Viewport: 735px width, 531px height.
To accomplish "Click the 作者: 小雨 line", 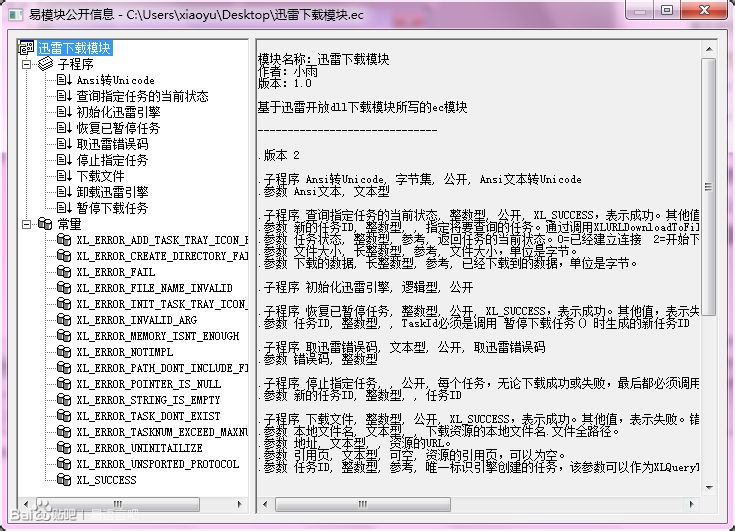I will point(288,71).
